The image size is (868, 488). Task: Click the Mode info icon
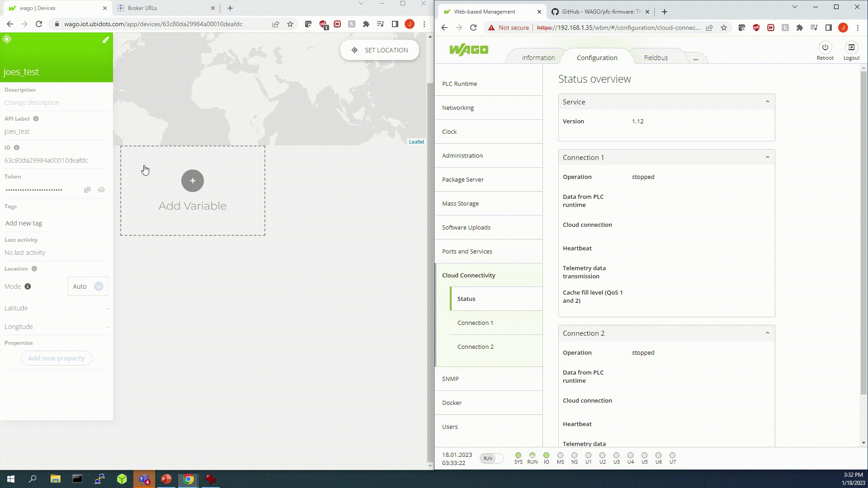pos(28,286)
